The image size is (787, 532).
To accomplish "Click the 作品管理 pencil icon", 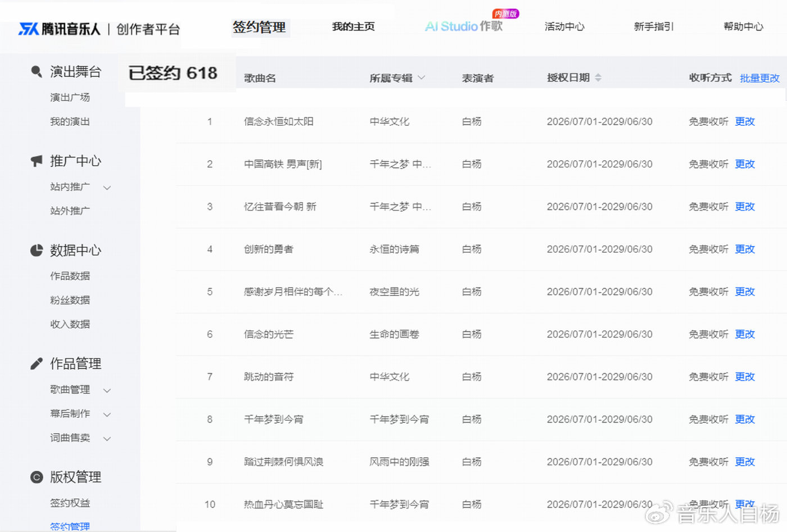I will [x=37, y=363].
